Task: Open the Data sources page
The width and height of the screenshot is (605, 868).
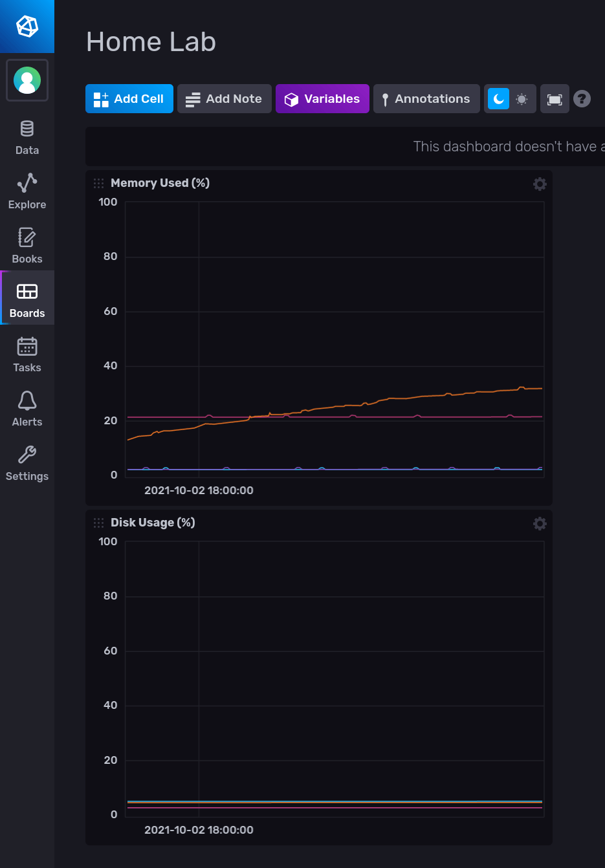Action: (x=27, y=136)
